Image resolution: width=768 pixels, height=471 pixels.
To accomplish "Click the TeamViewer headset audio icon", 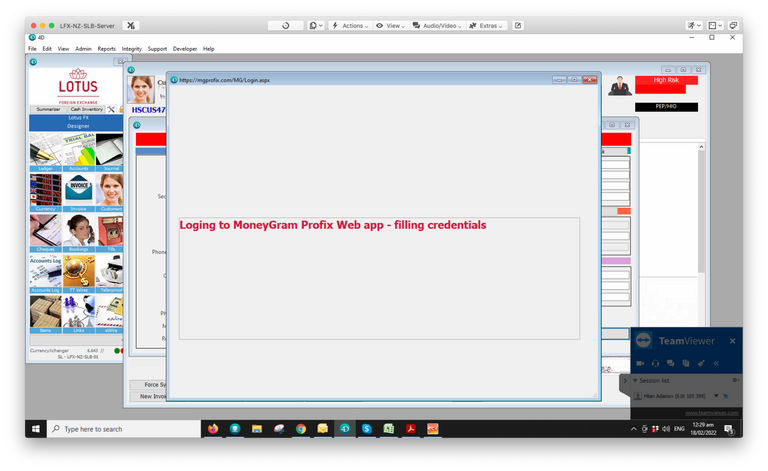I will pyautogui.click(x=655, y=363).
